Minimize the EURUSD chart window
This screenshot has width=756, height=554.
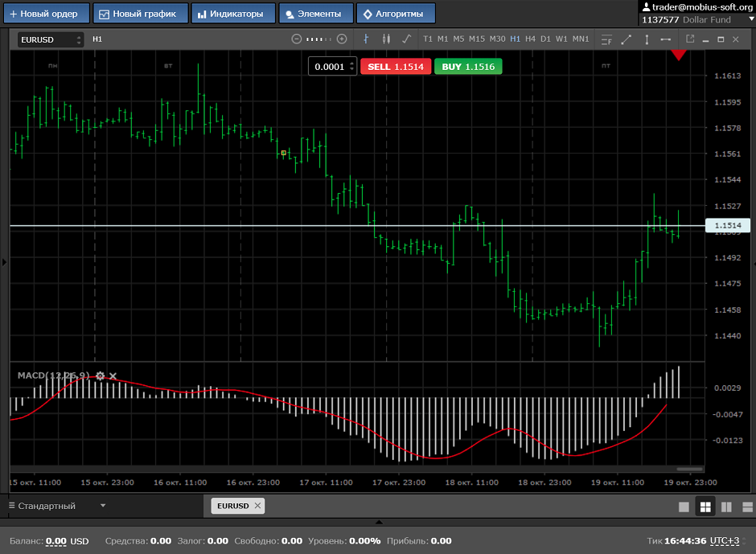[705, 40]
